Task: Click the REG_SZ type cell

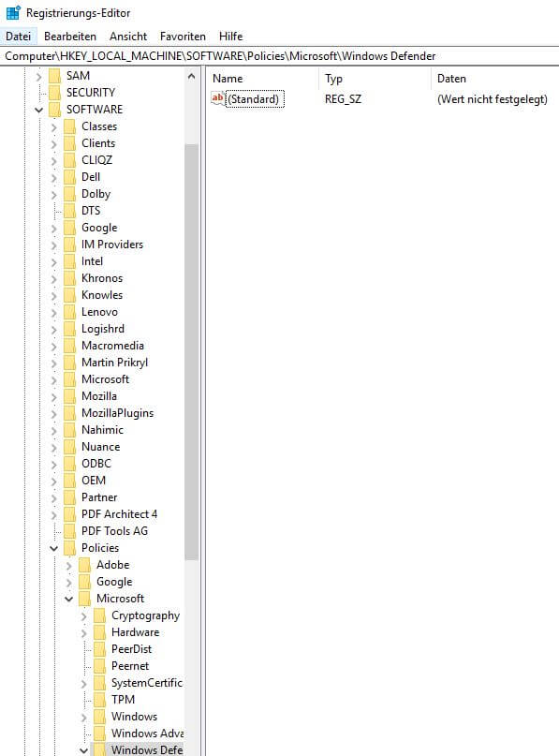Action: (x=343, y=99)
